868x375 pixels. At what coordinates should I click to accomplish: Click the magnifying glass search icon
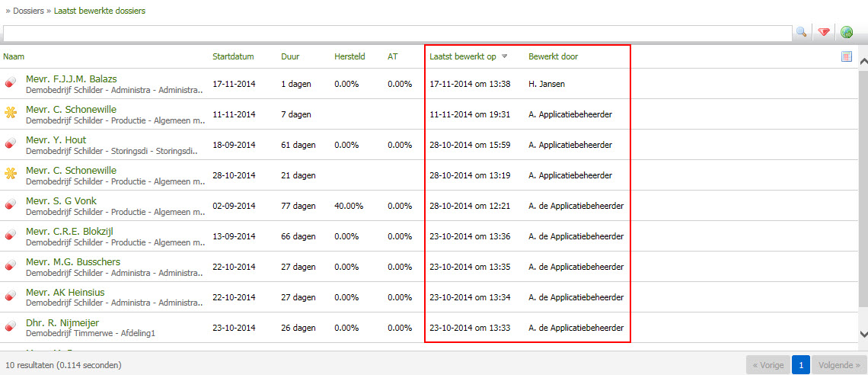(801, 32)
